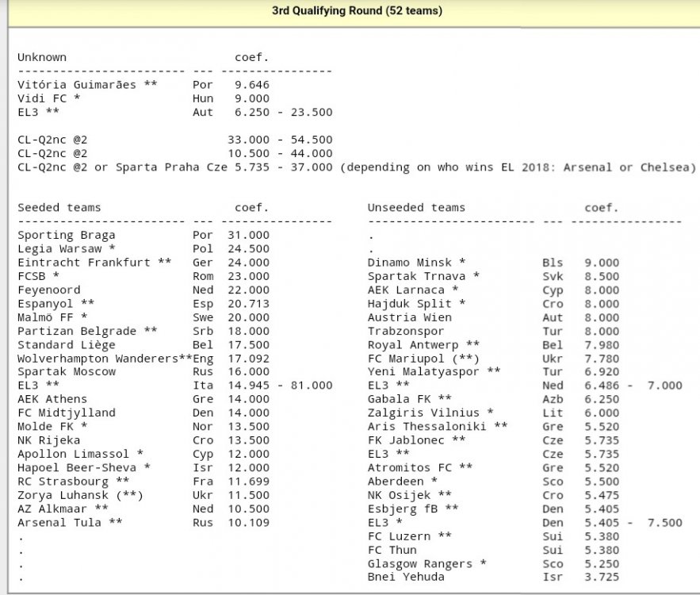Select Hapoel Beer-Sheva
Image resolution: width=700 pixels, height=595 pixels.
pos(77,468)
